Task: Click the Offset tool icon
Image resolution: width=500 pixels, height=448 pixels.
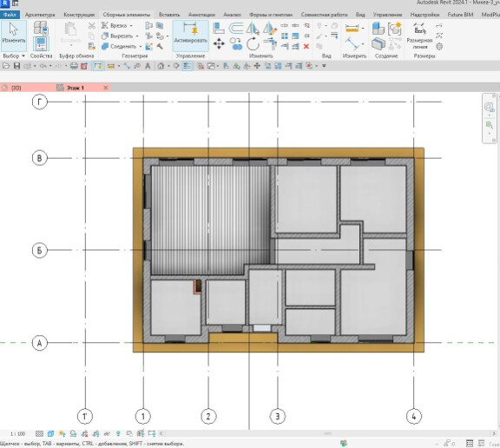Action: click(x=235, y=28)
